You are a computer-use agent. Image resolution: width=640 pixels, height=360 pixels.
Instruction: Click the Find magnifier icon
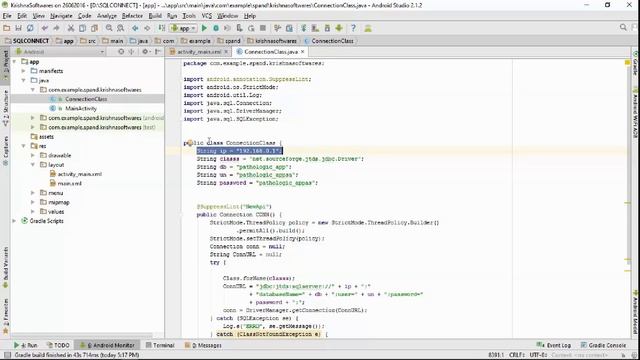click(109, 28)
